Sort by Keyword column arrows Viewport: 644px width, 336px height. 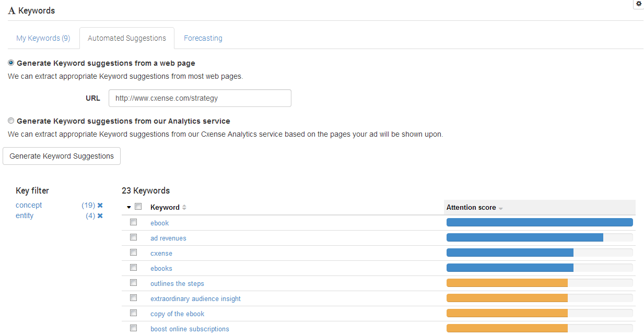tap(184, 208)
